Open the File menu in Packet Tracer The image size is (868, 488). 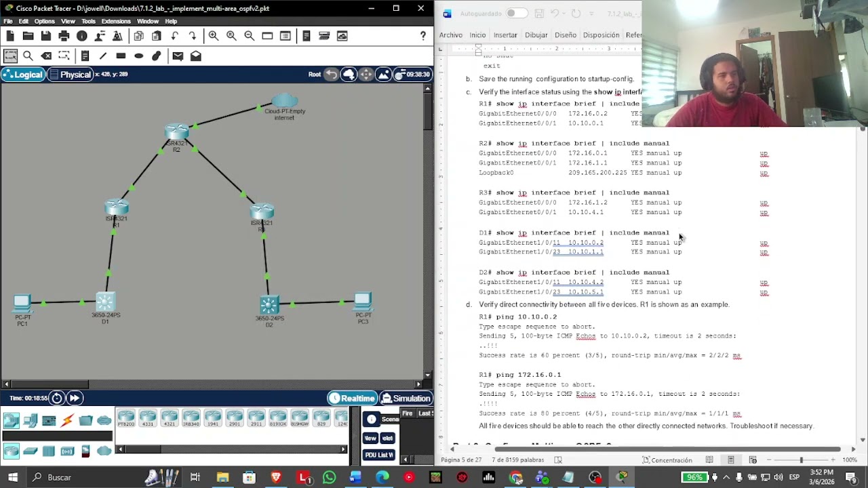pos(8,21)
